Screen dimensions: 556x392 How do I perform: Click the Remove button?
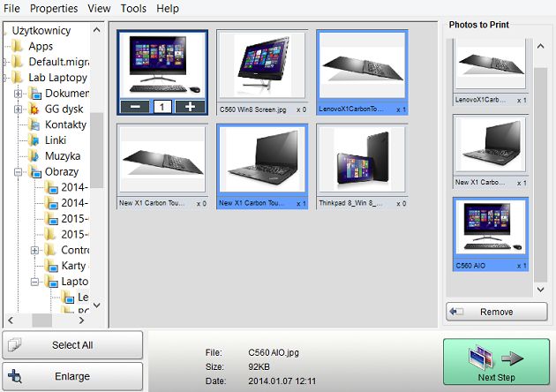pos(496,312)
